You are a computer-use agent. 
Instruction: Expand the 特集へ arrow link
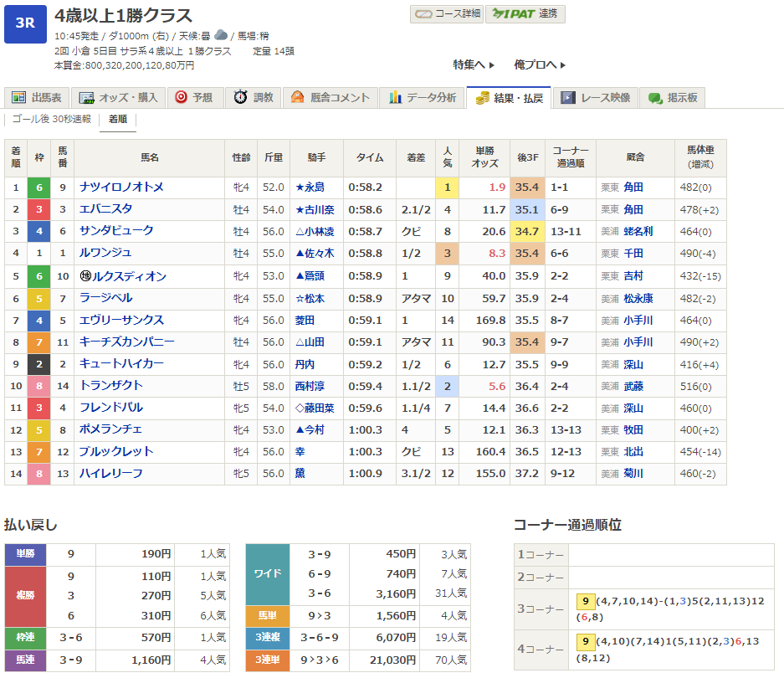coord(474,64)
